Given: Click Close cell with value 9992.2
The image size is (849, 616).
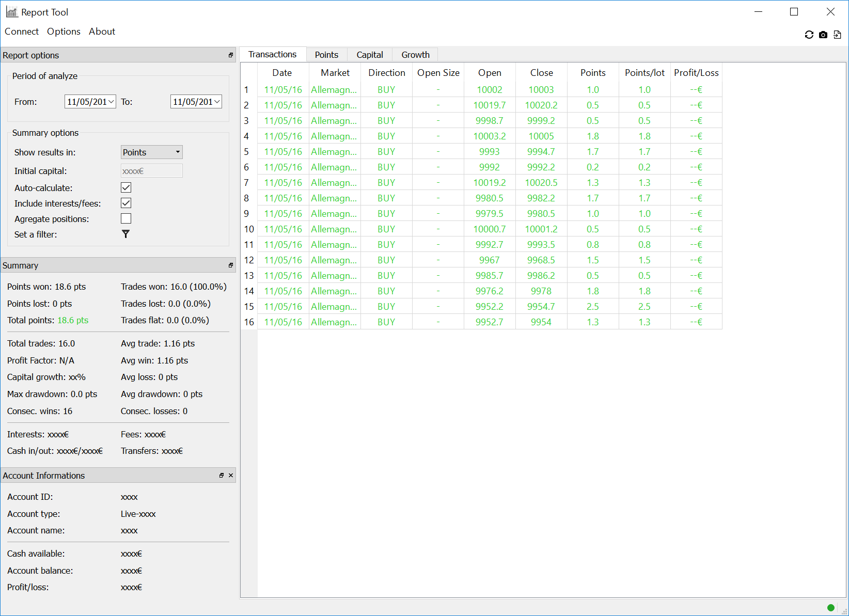Looking at the screenshot, I should (541, 167).
